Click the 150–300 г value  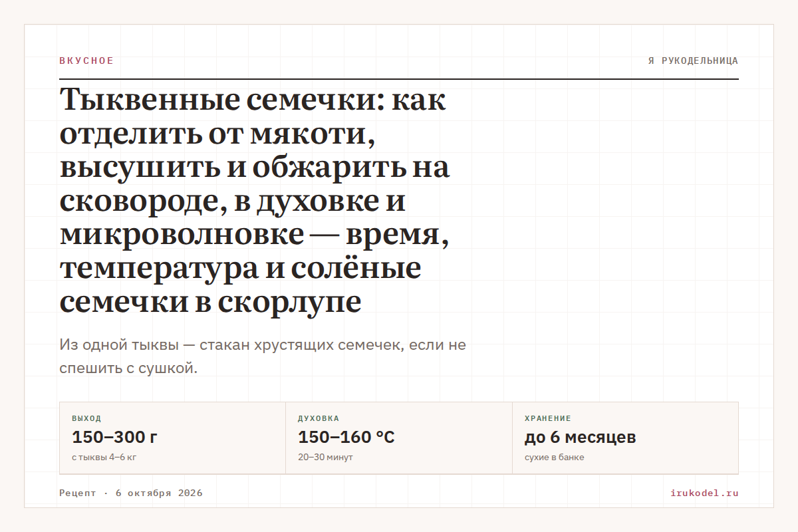(x=114, y=437)
